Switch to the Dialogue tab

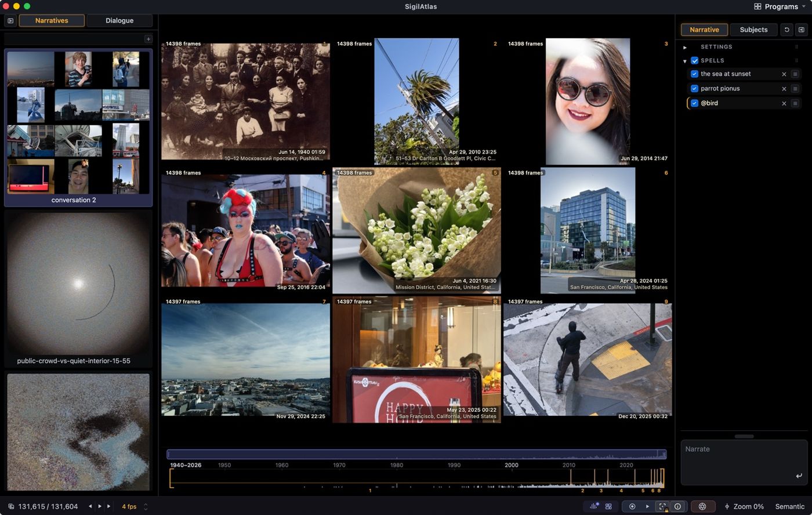tap(119, 21)
